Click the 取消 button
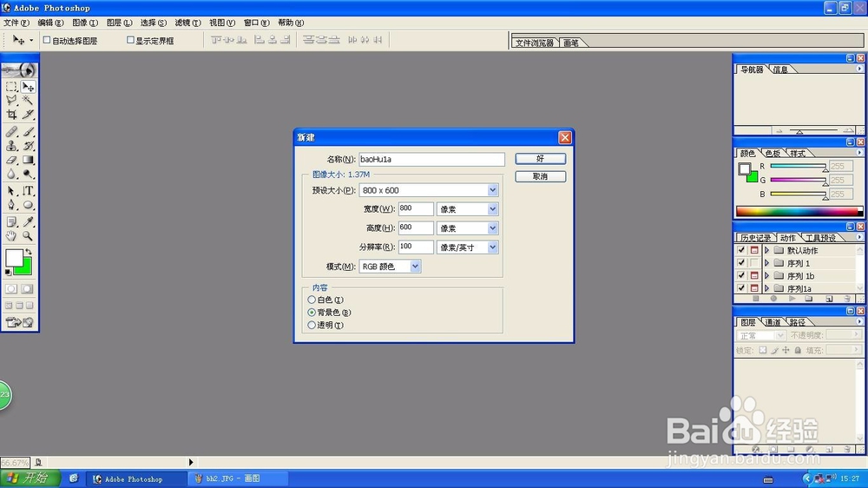The height and width of the screenshot is (488, 868). click(540, 176)
